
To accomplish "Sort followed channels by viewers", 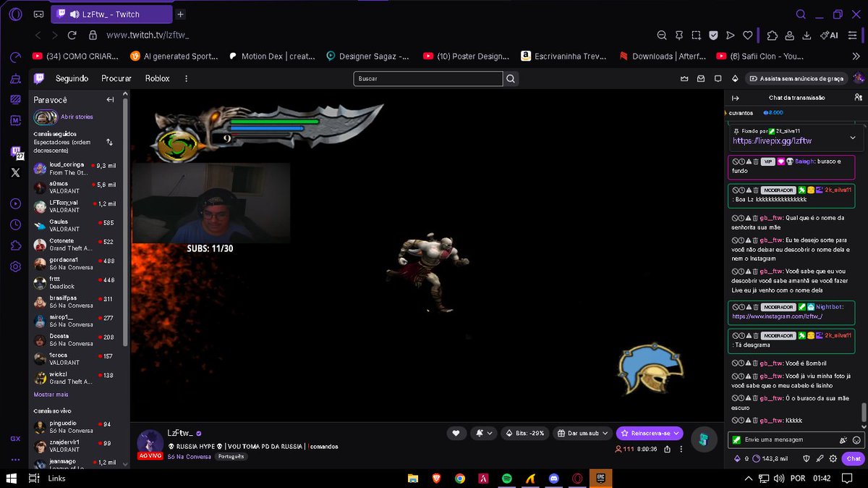I will coord(109,142).
